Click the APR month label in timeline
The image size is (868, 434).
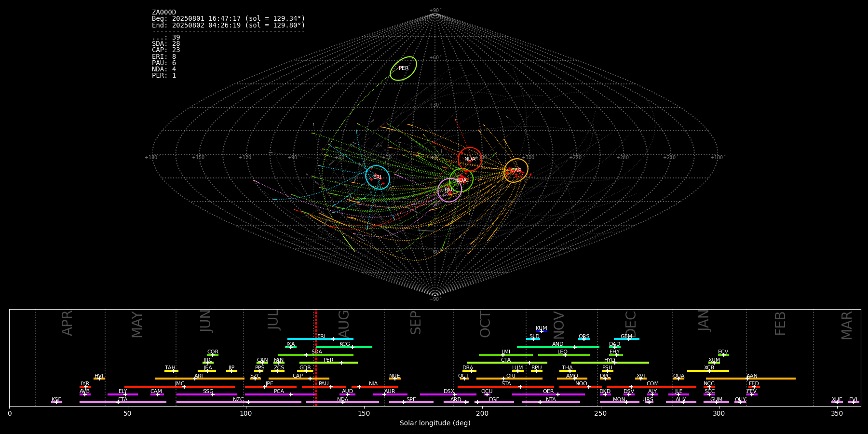(67, 323)
